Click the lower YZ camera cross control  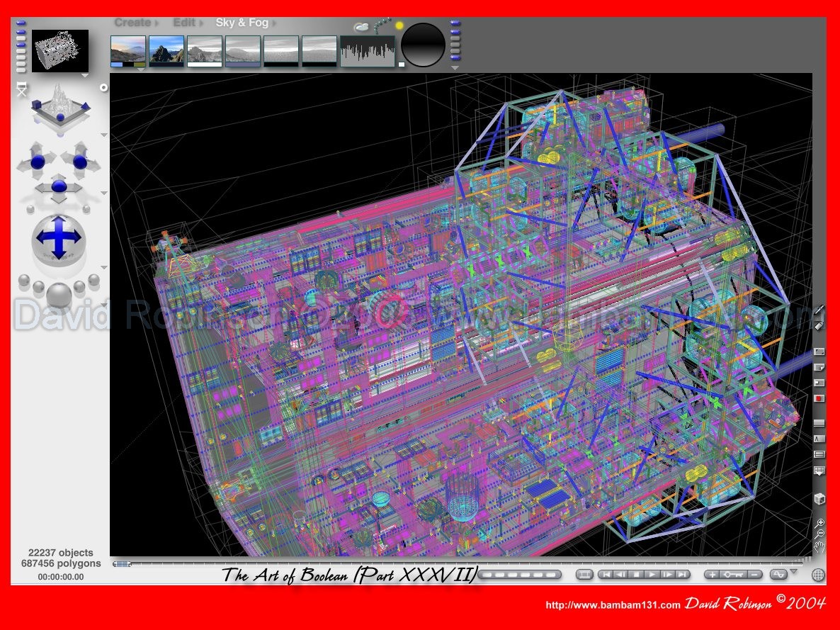coord(59,188)
